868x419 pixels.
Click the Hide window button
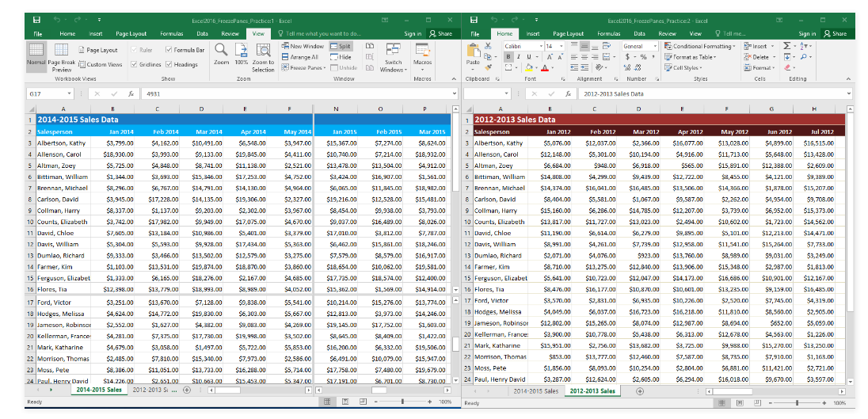[x=341, y=57]
